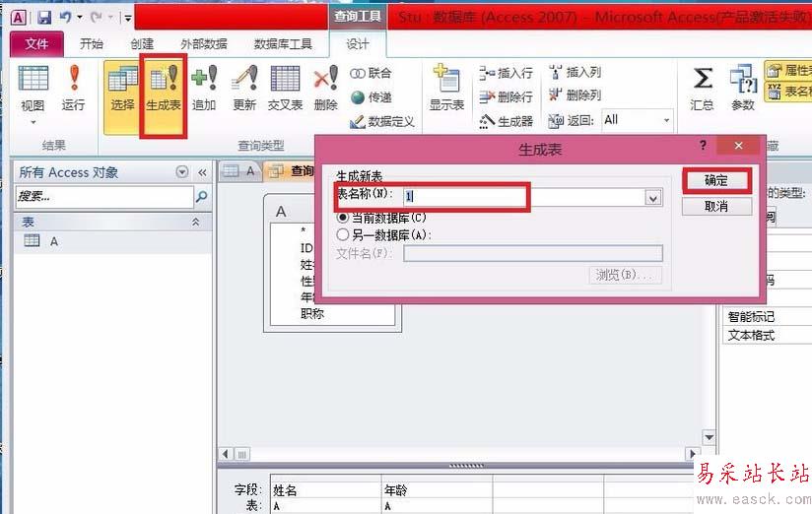Open the Undo history dropdown arrow
The image size is (812, 514).
point(80,17)
